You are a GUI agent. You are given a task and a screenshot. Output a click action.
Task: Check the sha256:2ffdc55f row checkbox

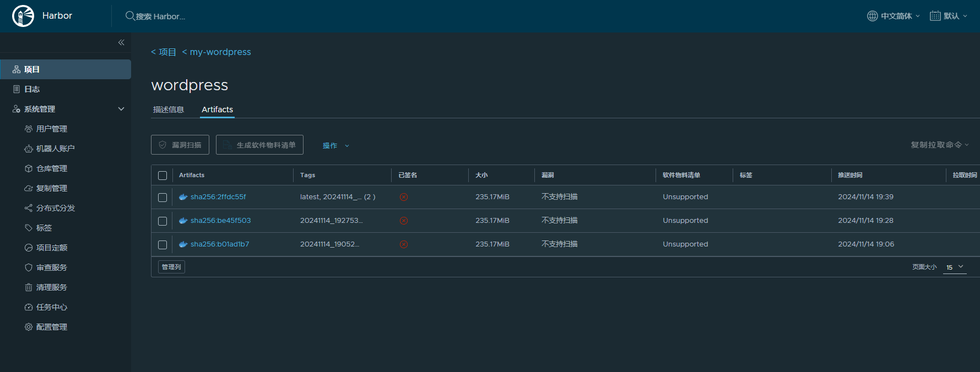pyautogui.click(x=163, y=197)
